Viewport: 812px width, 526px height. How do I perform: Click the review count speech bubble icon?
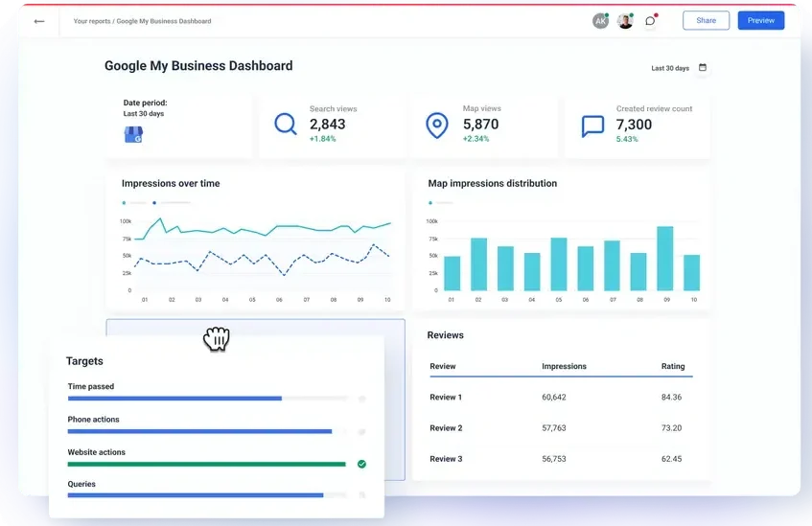tap(593, 126)
